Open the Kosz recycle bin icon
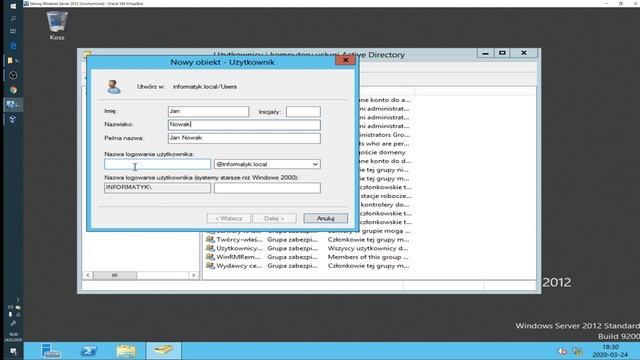The width and height of the screenshot is (640, 360). coord(57,26)
